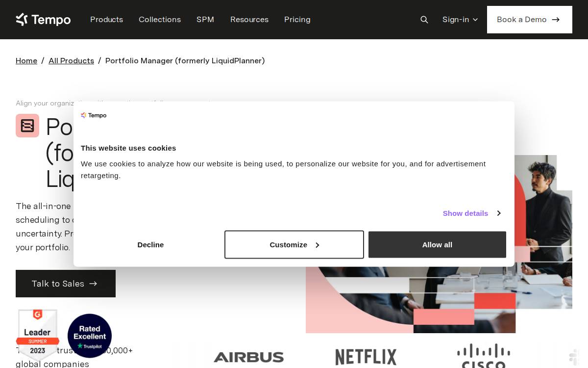Go to the Pricing page
Viewport: 588px width, 368px height.
297,20
